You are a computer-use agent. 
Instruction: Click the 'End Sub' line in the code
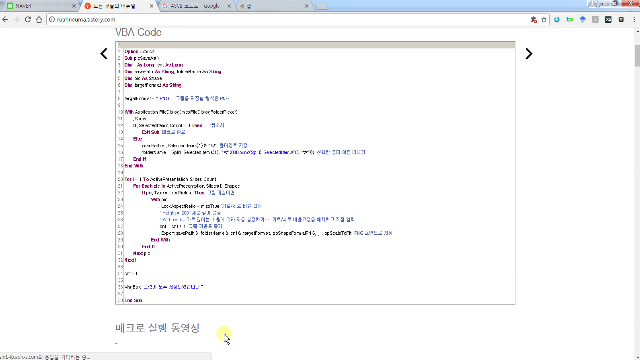(133, 300)
